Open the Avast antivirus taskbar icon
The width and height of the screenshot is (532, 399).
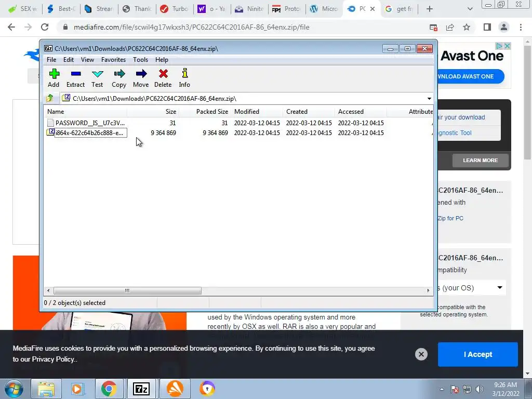click(175, 389)
